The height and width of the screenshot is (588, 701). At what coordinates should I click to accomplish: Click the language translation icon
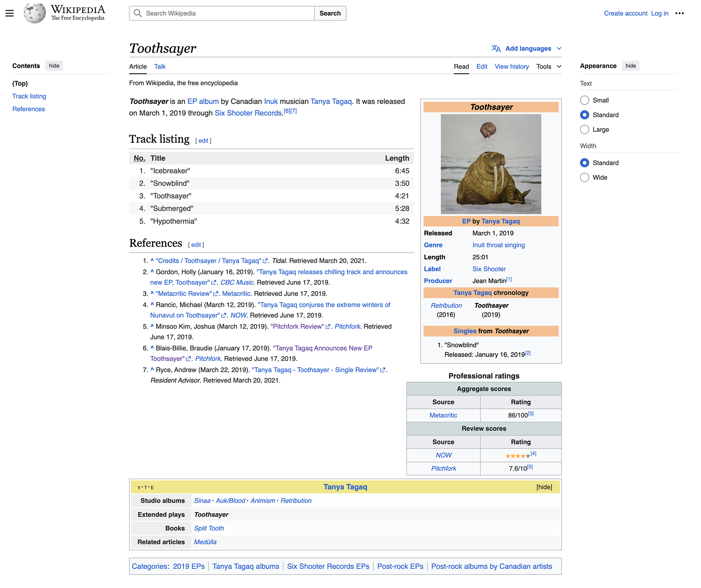tap(496, 49)
